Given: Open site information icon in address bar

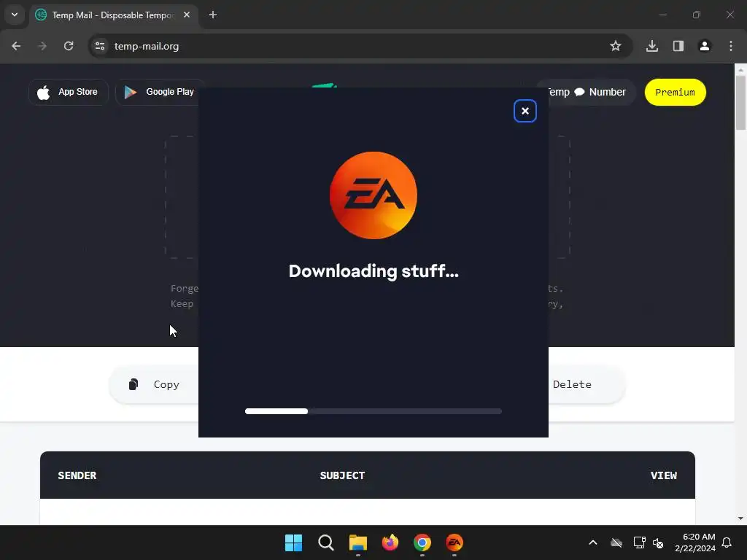Looking at the screenshot, I should point(100,46).
